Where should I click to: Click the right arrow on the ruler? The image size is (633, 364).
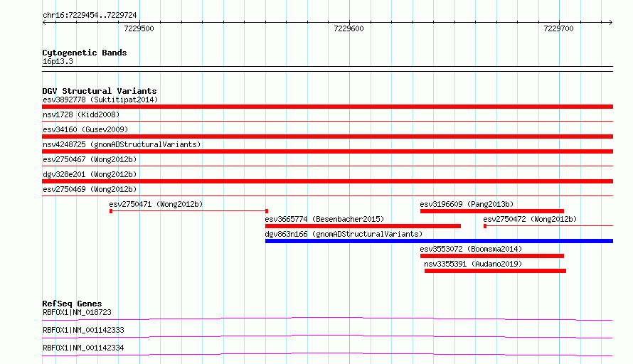coord(611,22)
